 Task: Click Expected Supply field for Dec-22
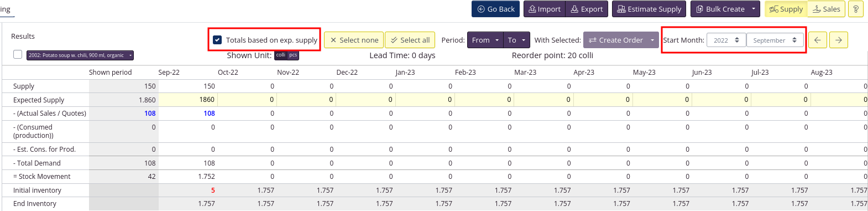(365, 100)
